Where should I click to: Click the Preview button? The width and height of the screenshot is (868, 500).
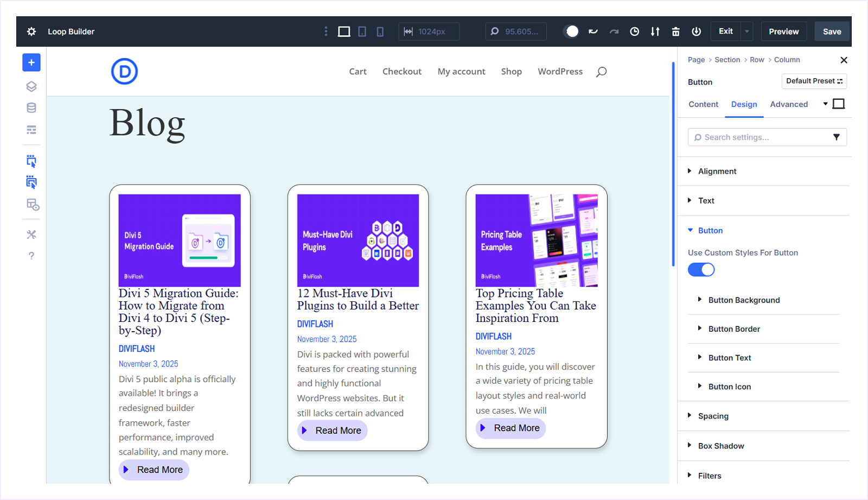point(783,31)
